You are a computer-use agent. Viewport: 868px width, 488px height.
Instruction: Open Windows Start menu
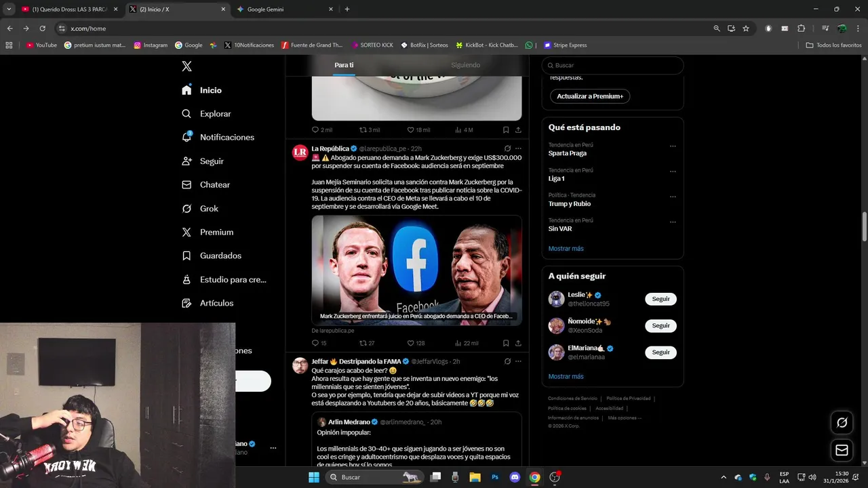point(314,477)
